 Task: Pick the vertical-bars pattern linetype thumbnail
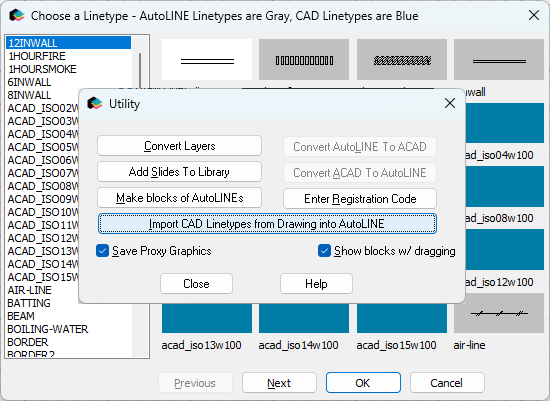pyautogui.click(x=304, y=59)
